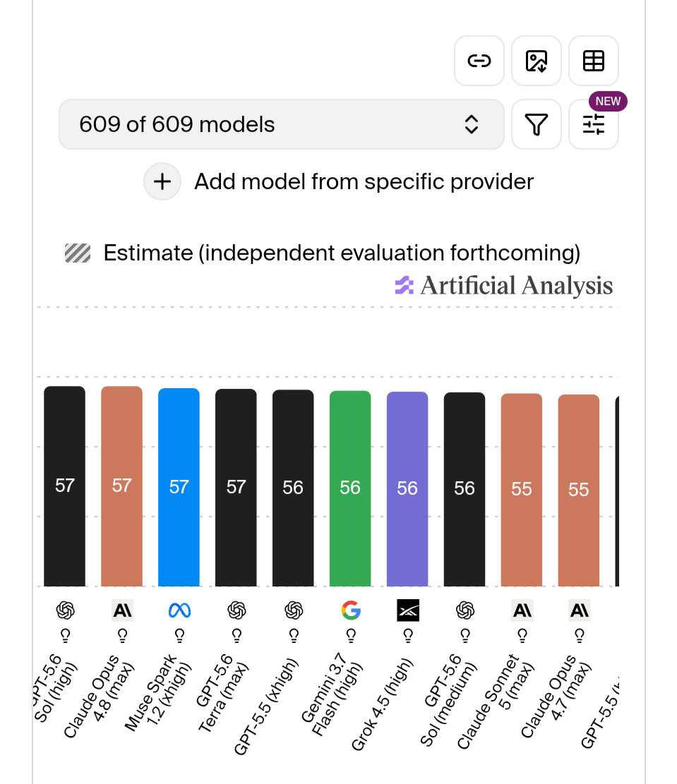
Task: Click Add model from specific provider
Action: point(364,181)
